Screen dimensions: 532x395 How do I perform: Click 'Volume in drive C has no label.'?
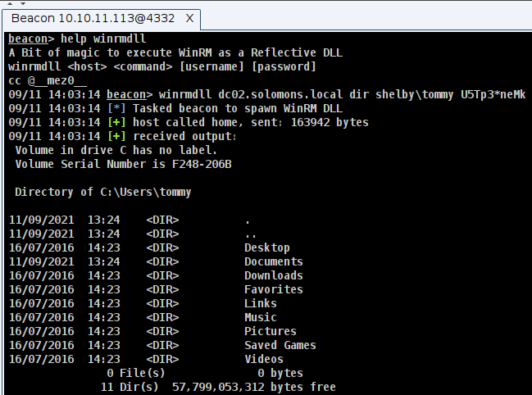click(x=116, y=150)
